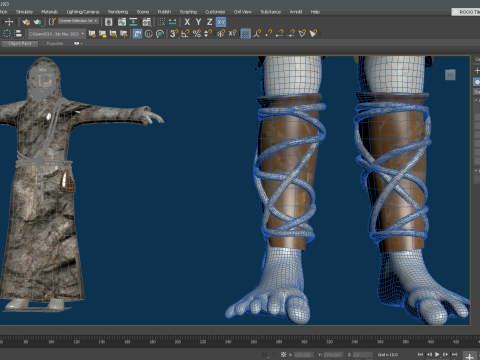Click the Z coordinate input field
This screenshot has width=480, height=360.
tap(362, 355)
